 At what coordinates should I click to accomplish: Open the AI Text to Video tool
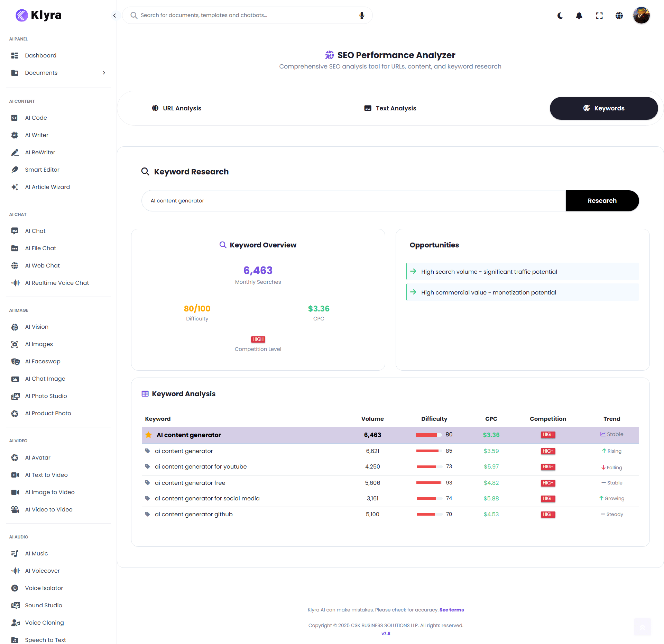click(x=46, y=475)
